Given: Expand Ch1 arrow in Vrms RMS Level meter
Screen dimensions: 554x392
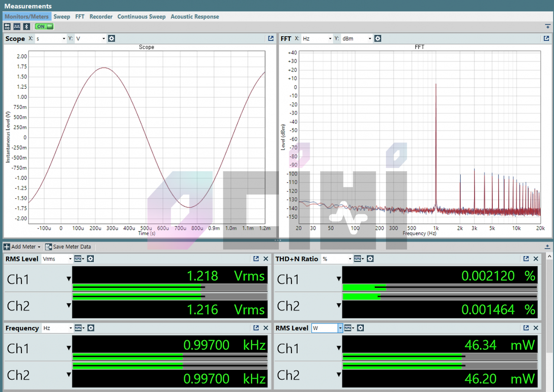Looking at the screenshot, I should (68, 279).
